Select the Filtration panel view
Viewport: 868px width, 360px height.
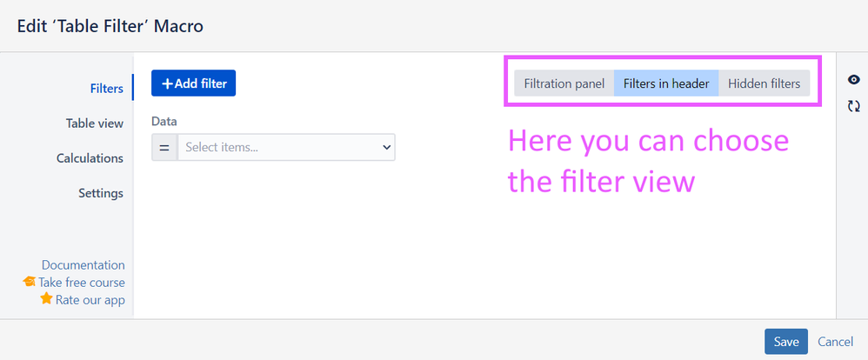[564, 83]
